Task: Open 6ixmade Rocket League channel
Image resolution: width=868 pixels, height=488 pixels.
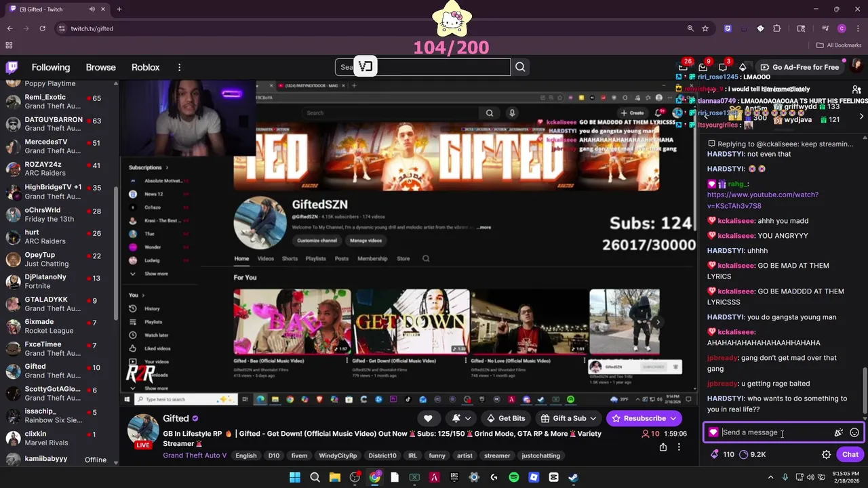Action: click(x=58, y=327)
